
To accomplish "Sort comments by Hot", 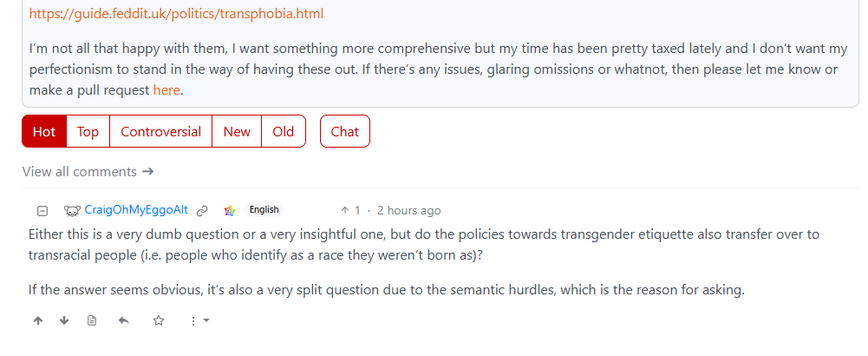I will (x=44, y=131).
